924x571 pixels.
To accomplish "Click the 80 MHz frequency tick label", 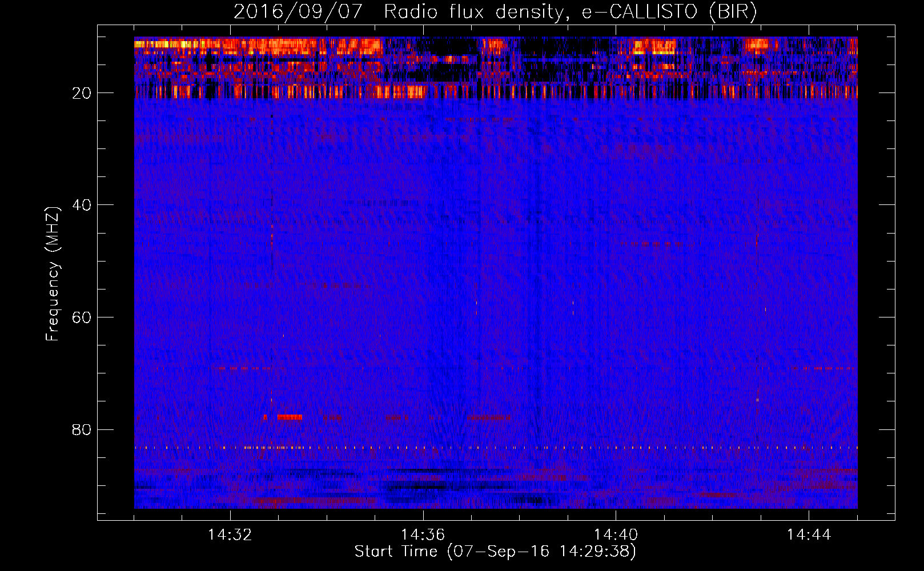I will click(82, 429).
